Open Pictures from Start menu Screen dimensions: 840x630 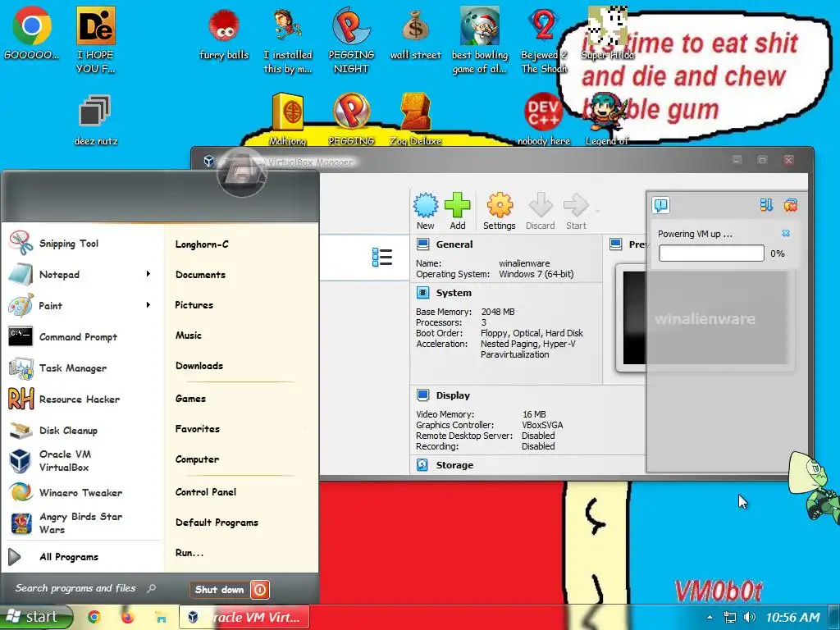(x=194, y=305)
